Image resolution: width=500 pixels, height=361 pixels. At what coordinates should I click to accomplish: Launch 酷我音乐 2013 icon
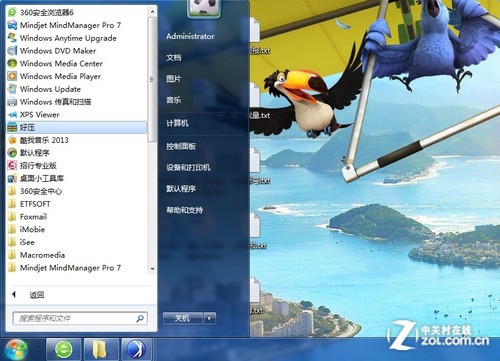12,140
